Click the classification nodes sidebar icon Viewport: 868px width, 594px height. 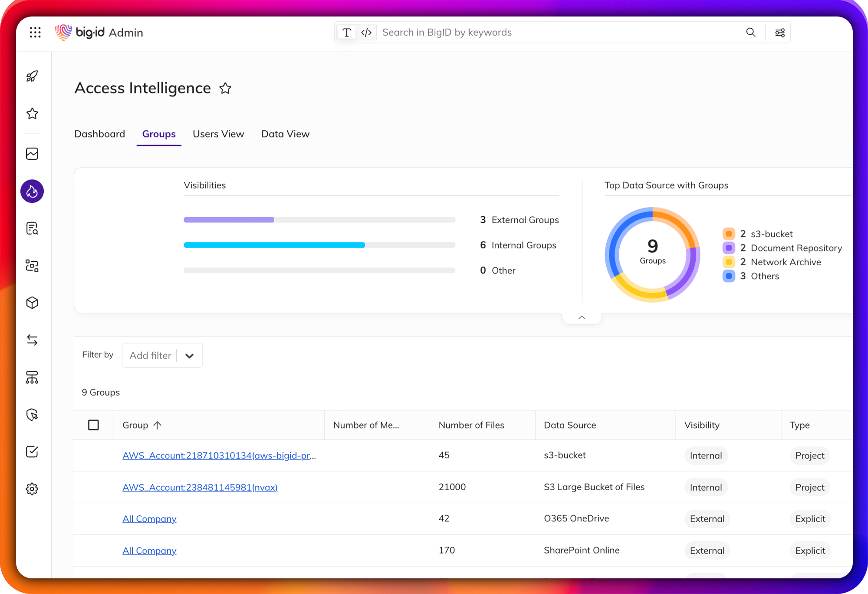[32, 266]
